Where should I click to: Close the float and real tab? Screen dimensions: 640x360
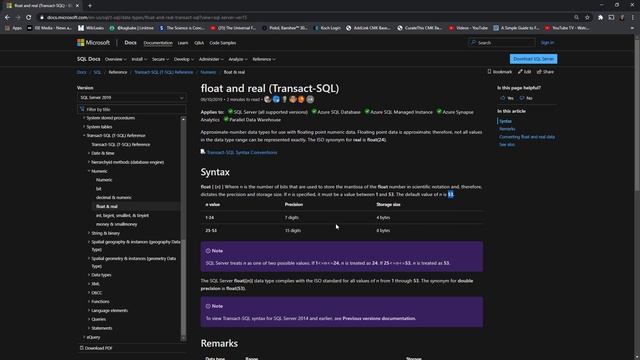tap(77, 6)
